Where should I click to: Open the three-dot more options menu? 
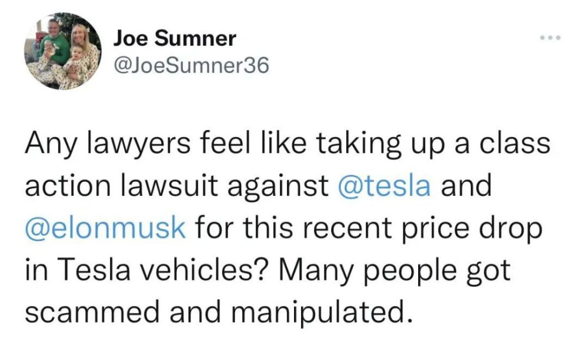(550, 38)
